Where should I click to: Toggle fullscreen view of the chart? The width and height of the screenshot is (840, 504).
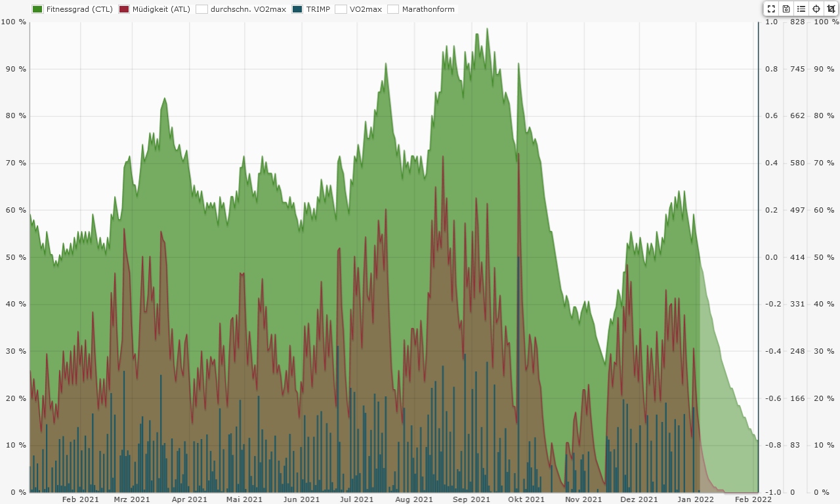(x=771, y=9)
